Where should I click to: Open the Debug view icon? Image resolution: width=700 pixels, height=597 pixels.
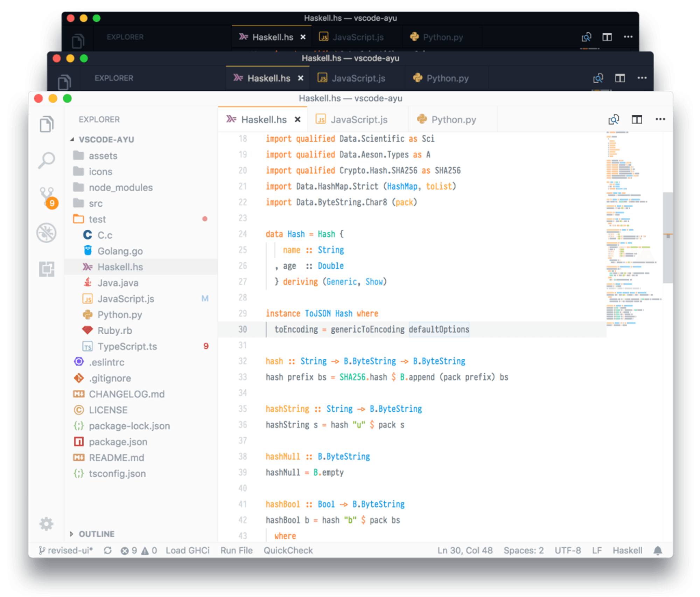pyautogui.click(x=46, y=233)
